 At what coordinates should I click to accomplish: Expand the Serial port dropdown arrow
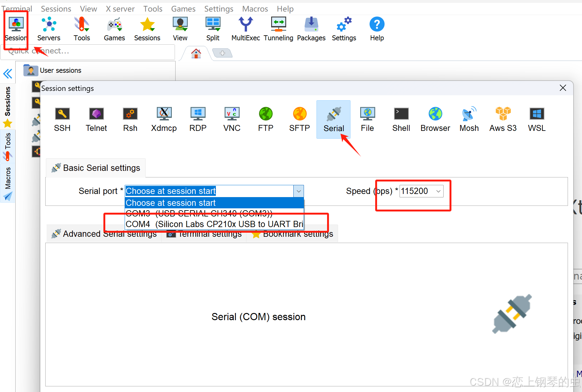tap(299, 191)
